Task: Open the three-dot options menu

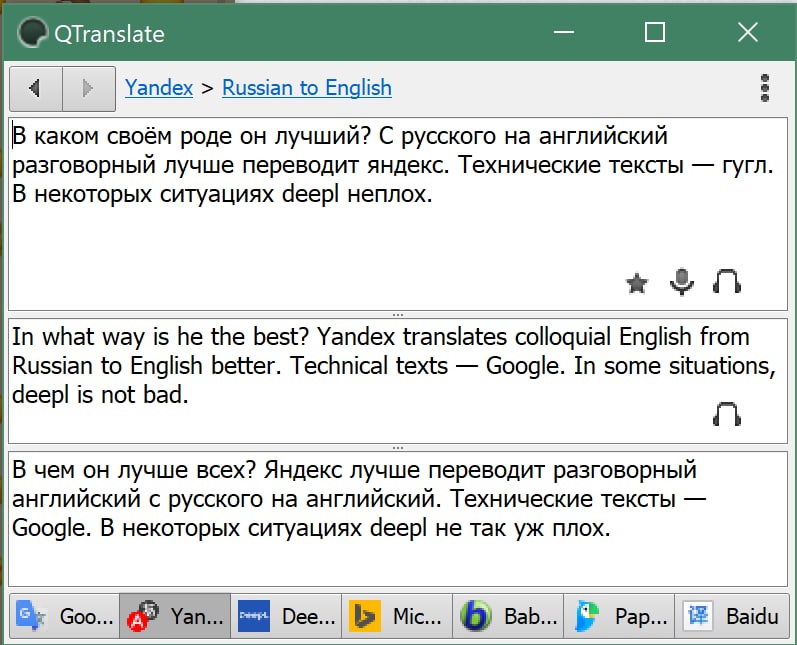Action: pyautogui.click(x=765, y=88)
